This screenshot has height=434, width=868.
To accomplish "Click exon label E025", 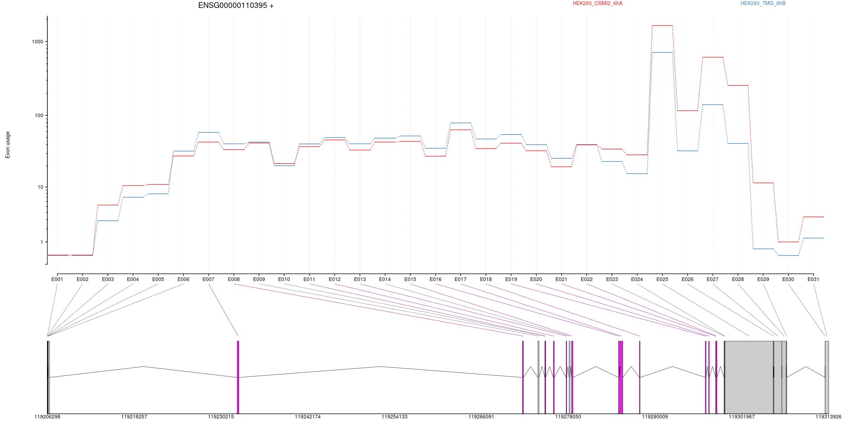I will 662,279.
